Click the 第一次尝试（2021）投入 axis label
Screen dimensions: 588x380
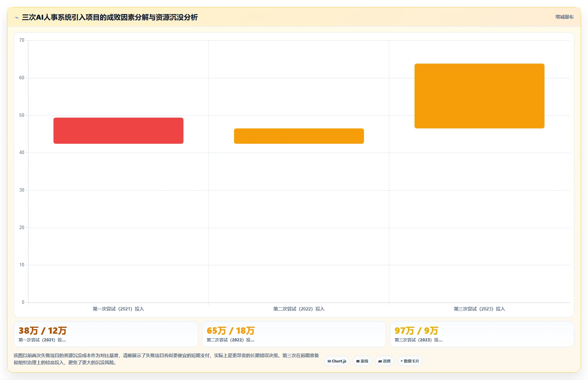118,309
